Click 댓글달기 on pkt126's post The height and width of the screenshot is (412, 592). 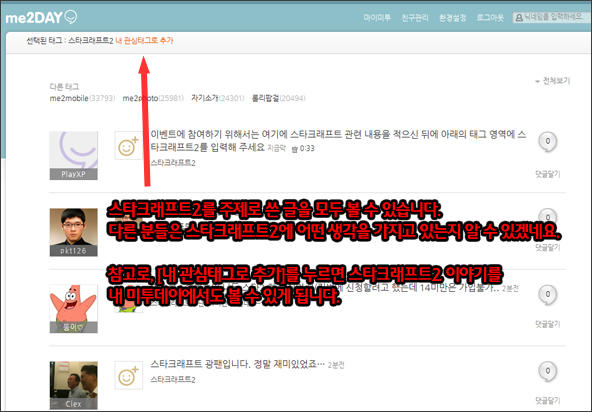pos(547,247)
